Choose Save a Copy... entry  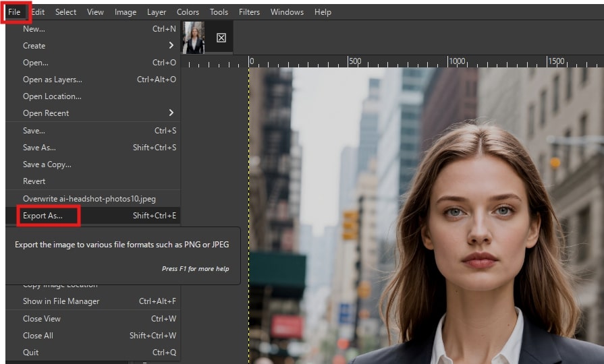[x=93, y=164]
